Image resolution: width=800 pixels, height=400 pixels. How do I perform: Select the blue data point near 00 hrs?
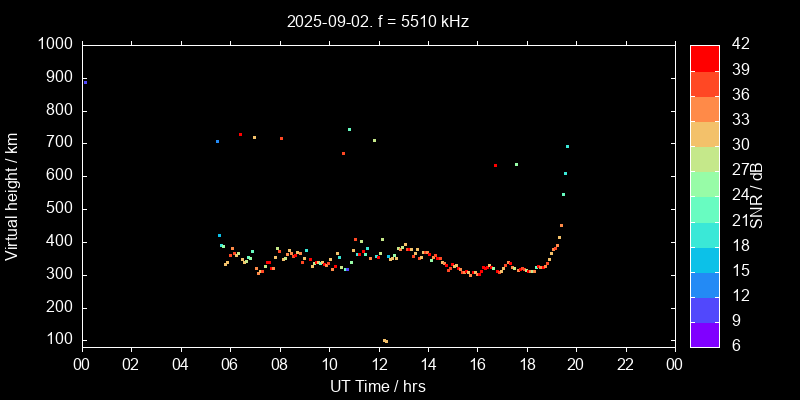84,83
